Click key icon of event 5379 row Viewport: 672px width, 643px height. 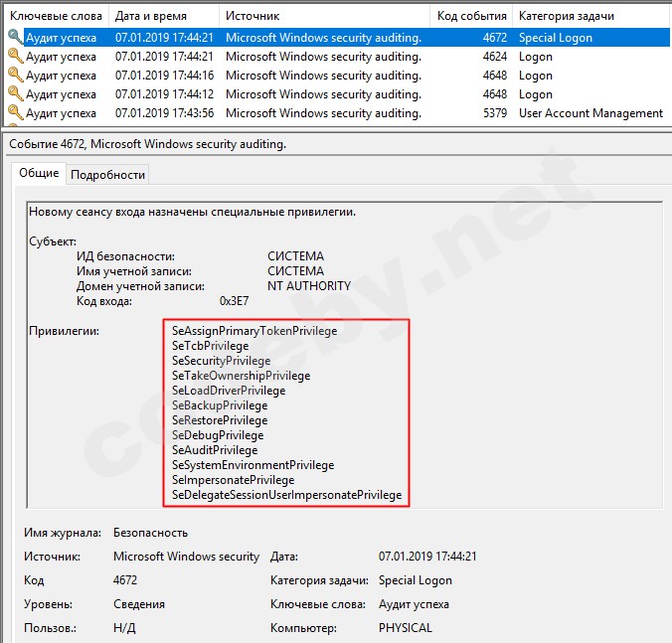pyautogui.click(x=15, y=112)
